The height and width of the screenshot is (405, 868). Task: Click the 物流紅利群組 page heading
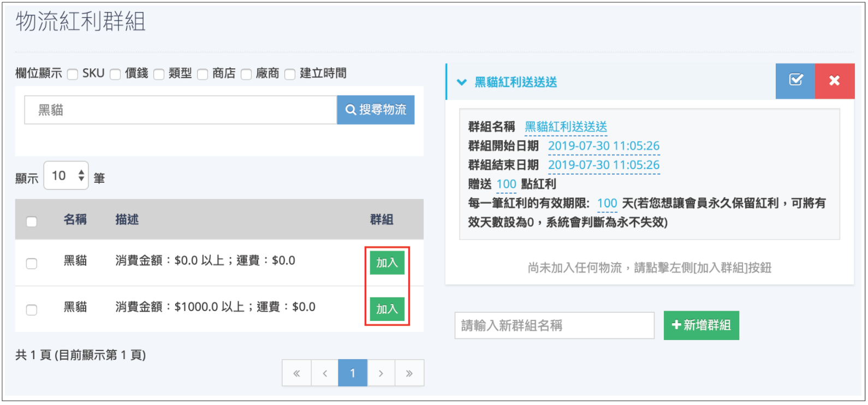[81, 22]
